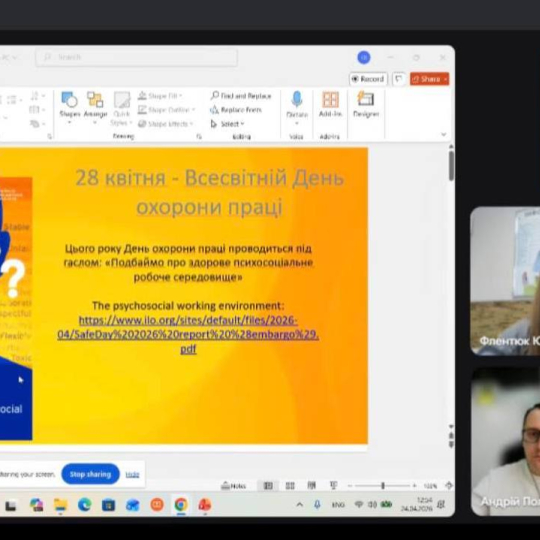Launch Designer from the ribbon

coord(366,105)
